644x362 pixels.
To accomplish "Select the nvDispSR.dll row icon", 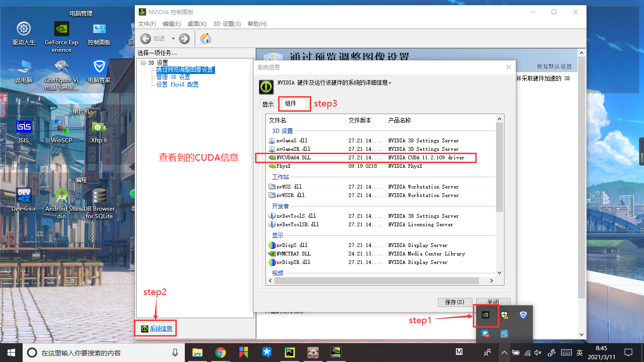I will [272, 262].
